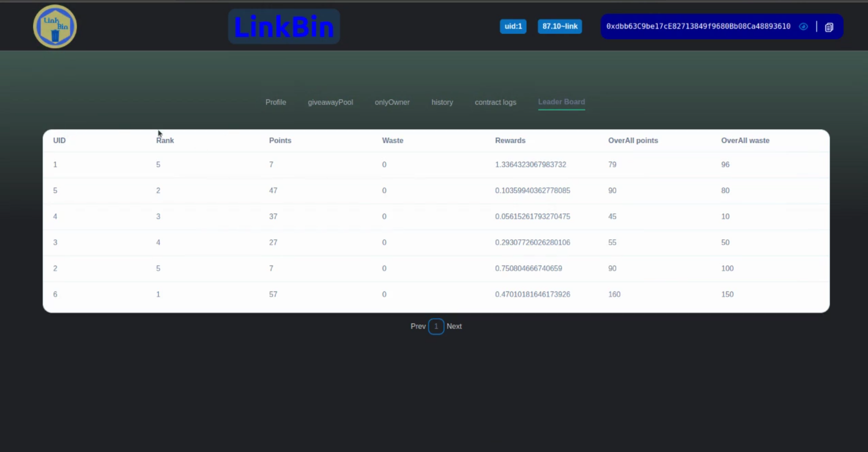Click overall waste value 10
Screen dimensions: 868x452
click(x=725, y=216)
